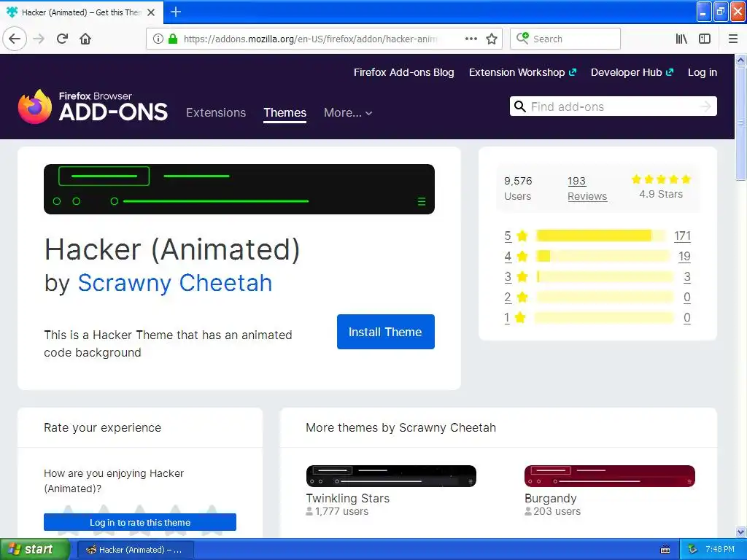Open the Extensions section
This screenshot has width=747, height=560.
[x=216, y=113]
